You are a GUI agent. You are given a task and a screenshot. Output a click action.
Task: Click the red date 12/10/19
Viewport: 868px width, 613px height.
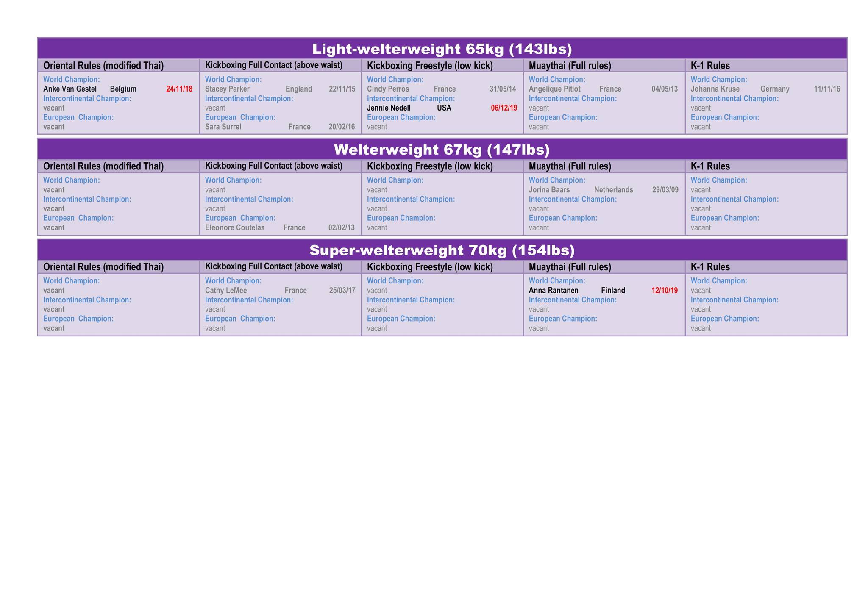[665, 291]
